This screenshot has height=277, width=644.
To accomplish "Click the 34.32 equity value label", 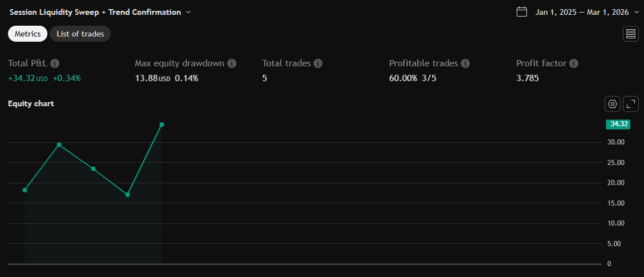I will coord(619,123).
